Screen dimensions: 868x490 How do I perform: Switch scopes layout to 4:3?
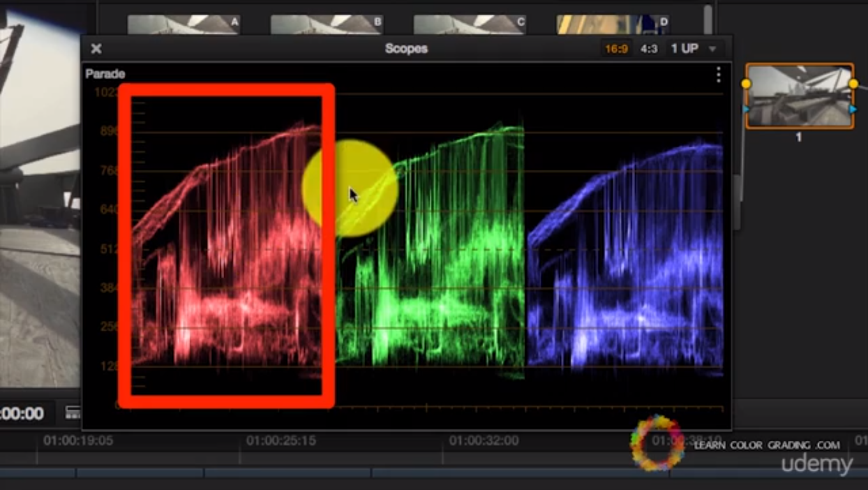pyautogui.click(x=648, y=48)
